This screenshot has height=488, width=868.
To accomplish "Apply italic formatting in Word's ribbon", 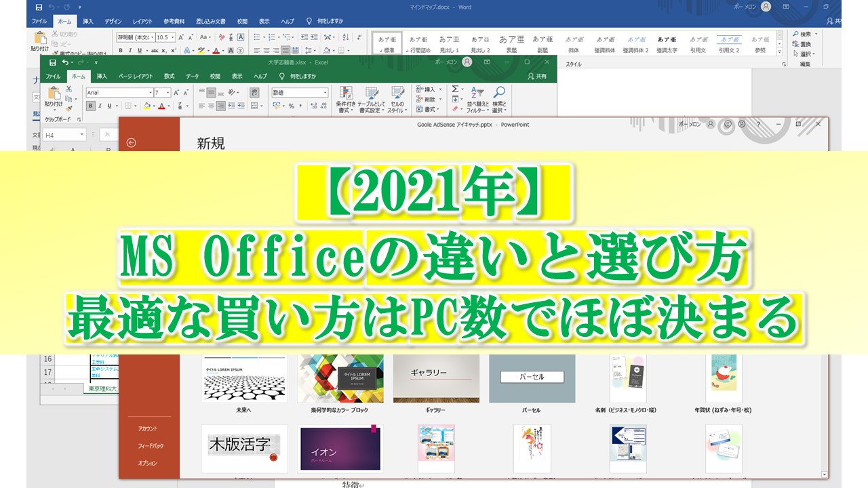I will (130, 50).
